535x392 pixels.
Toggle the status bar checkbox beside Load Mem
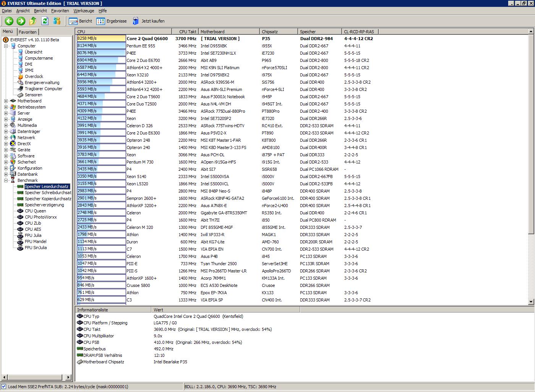tap(4, 387)
